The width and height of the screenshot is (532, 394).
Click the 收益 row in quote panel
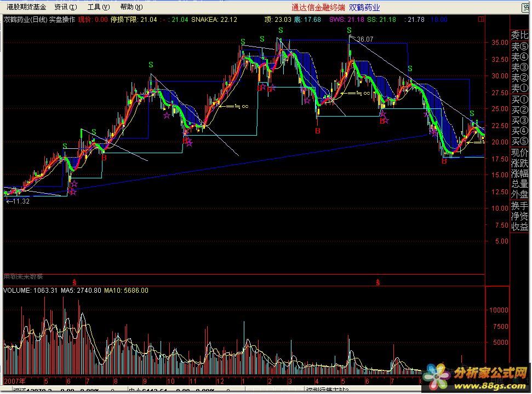[x=519, y=227]
